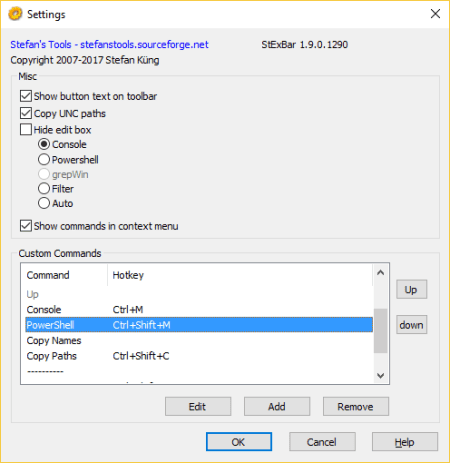Select the Powershell radio button
This screenshot has height=463, width=450.
tap(44, 159)
